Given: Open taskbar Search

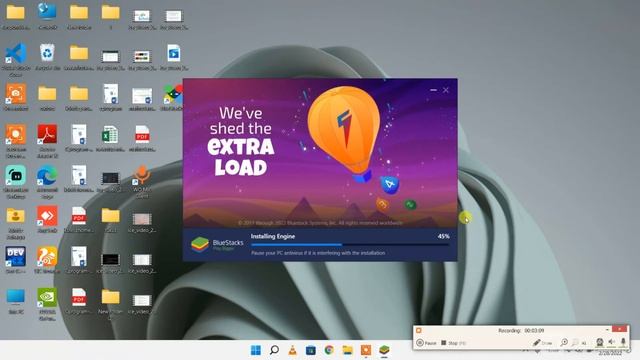Looking at the screenshot, I should [274, 350].
